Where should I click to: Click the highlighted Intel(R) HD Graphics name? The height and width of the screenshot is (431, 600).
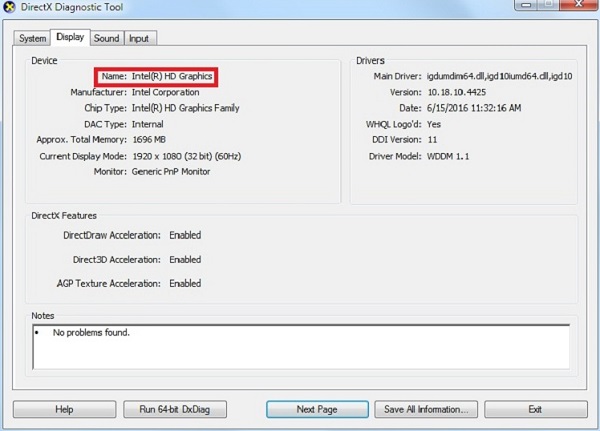pos(171,76)
